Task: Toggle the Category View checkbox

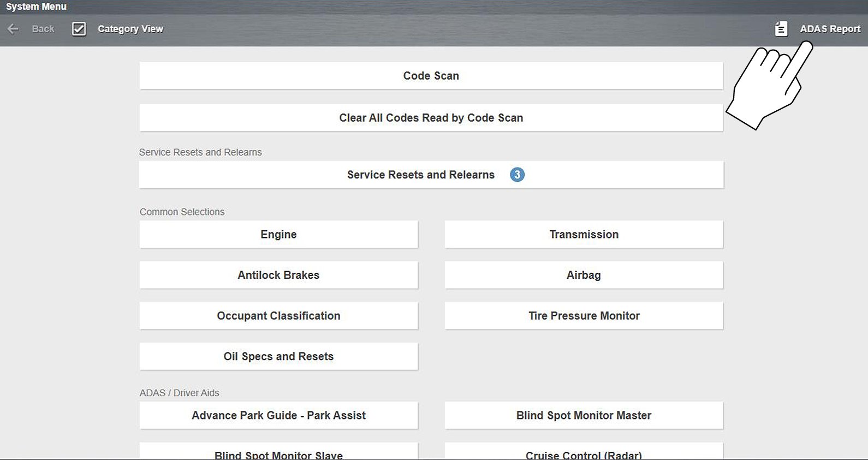Action: [x=79, y=29]
